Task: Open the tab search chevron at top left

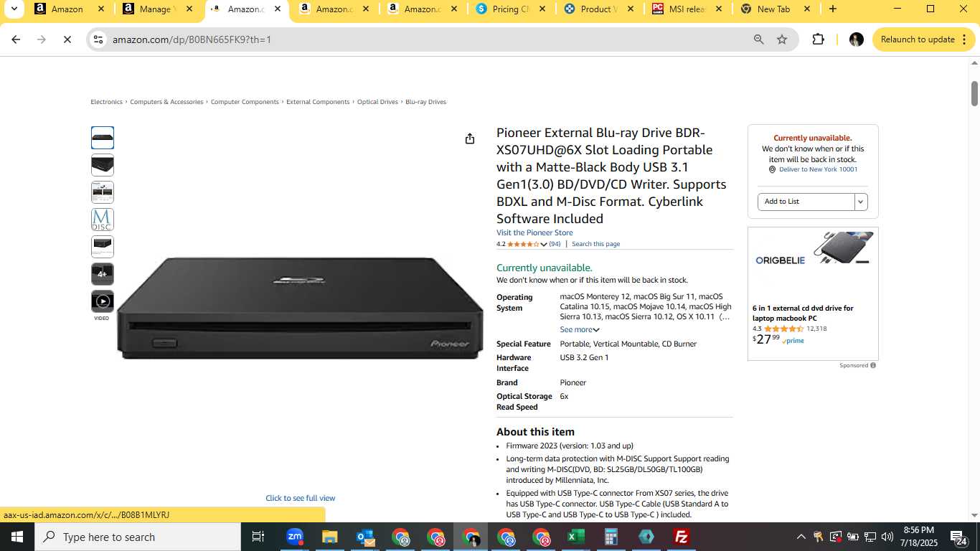Action: click(x=14, y=9)
